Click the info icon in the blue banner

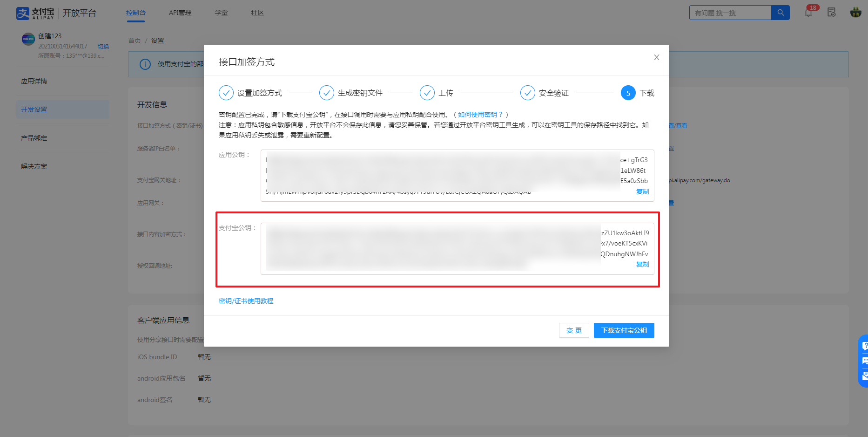click(145, 64)
